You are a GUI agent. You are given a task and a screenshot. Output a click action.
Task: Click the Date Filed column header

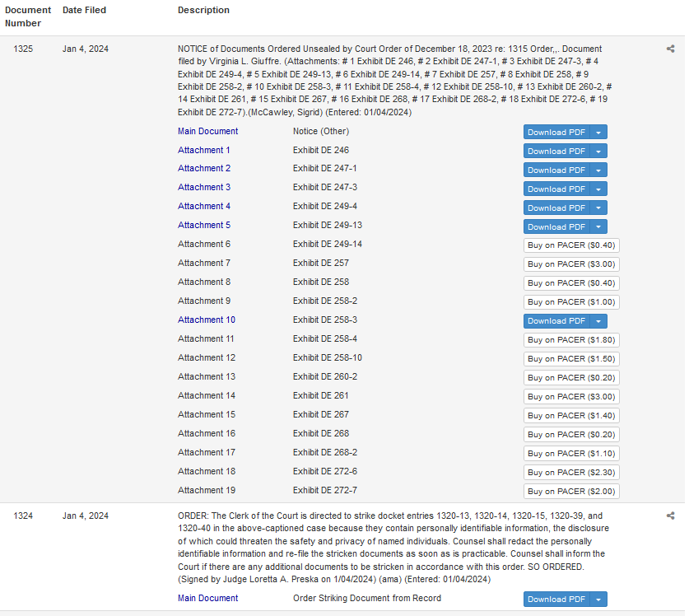click(x=84, y=10)
